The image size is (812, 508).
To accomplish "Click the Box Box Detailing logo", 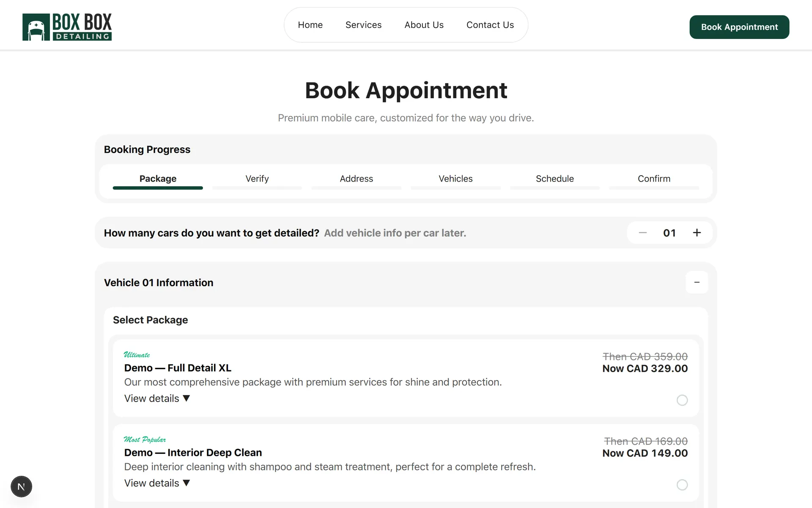I will [67, 27].
